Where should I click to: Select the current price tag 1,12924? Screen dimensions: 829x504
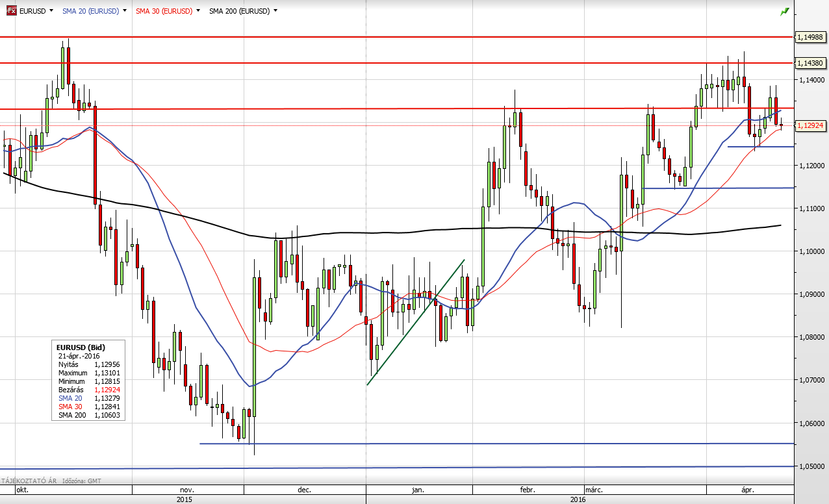(811, 125)
